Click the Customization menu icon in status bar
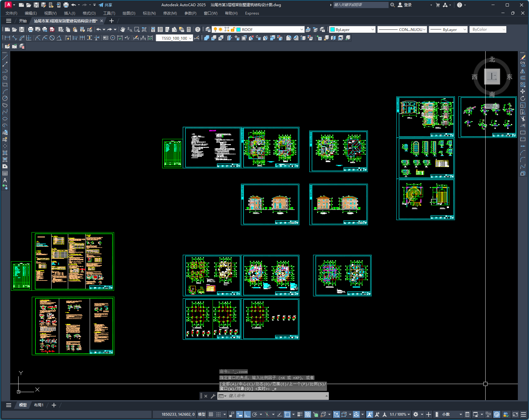529x420 pixels. (x=523, y=414)
